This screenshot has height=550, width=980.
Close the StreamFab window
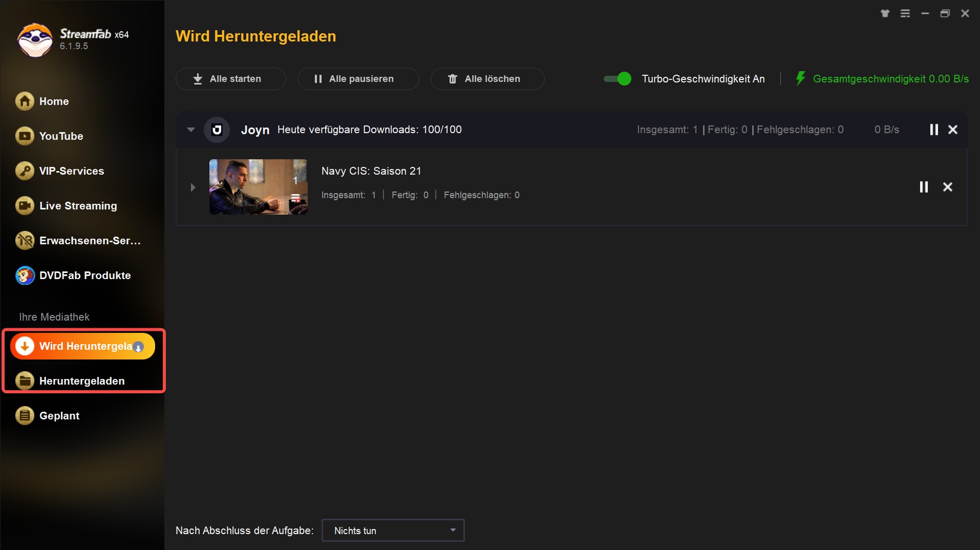point(965,13)
